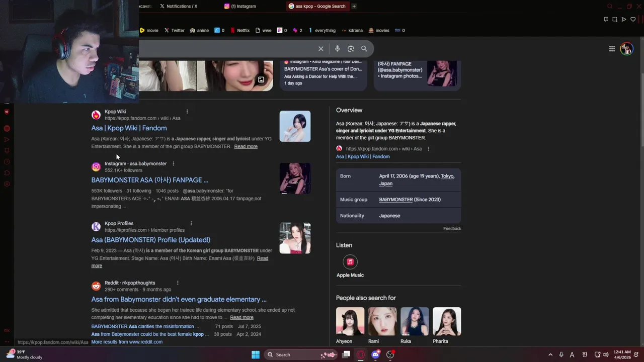Click the heart bookmark icon in toolbar
Screen dimensions: 644x362
633,19
